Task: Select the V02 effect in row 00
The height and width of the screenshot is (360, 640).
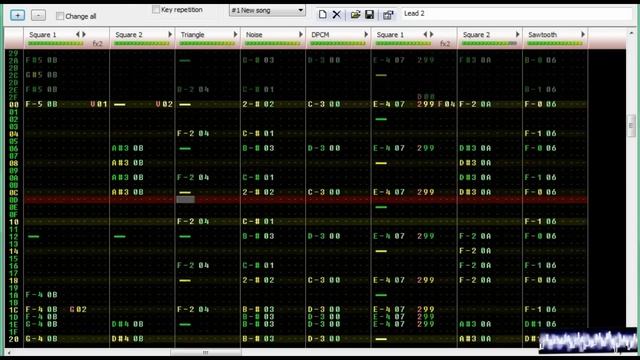Action: 164,104
